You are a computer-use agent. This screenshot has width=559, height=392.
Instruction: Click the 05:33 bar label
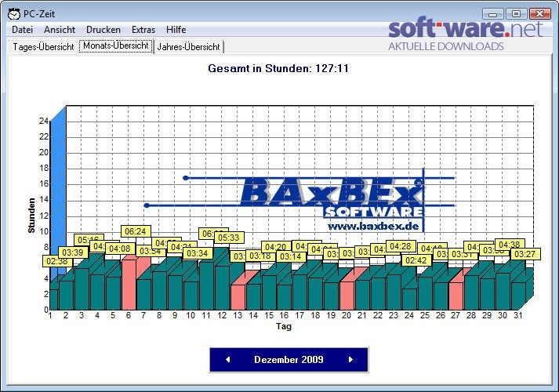coord(228,238)
